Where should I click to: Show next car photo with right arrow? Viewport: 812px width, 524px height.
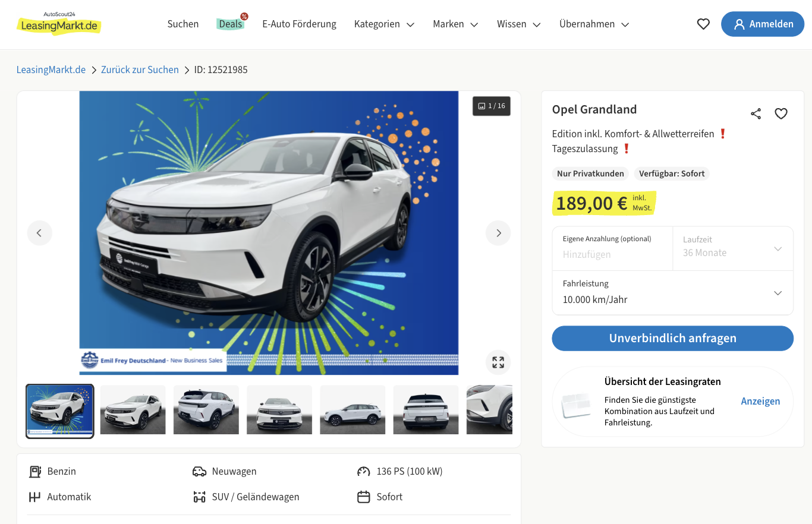point(498,233)
